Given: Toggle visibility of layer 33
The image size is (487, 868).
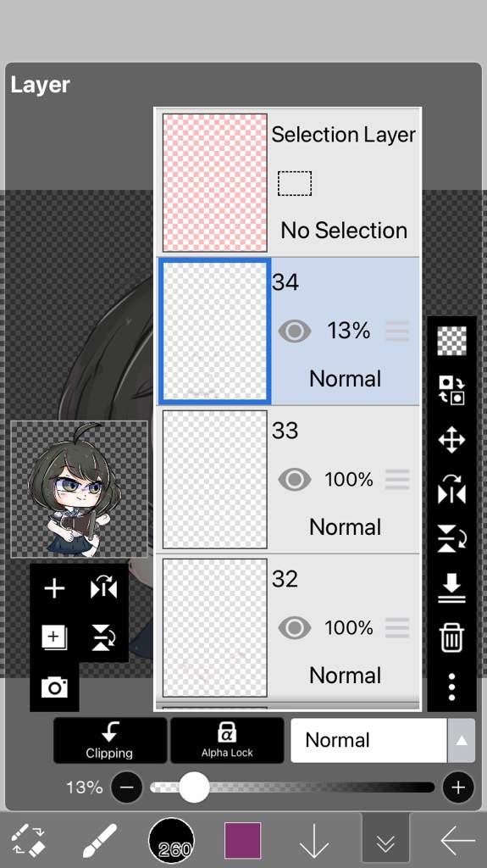Looking at the screenshot, I should [x=295, y=480].
